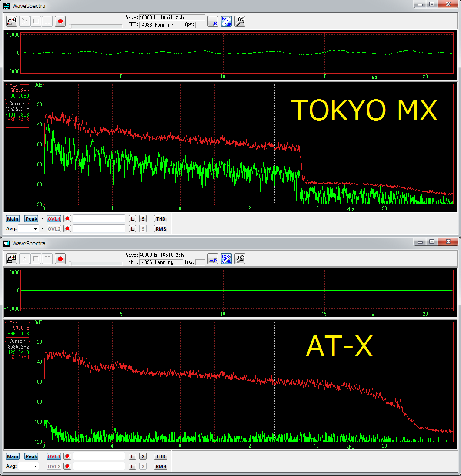The image size is (461, 476).
Task: Click fps field in top WaveSpectra window
Action: (200, 25)
